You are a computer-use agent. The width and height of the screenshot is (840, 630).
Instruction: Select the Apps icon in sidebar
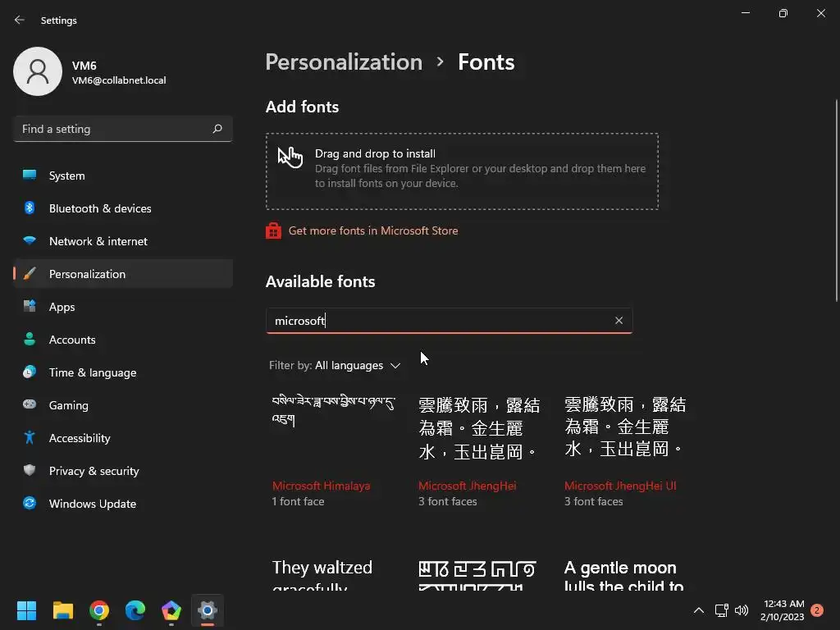30,307
